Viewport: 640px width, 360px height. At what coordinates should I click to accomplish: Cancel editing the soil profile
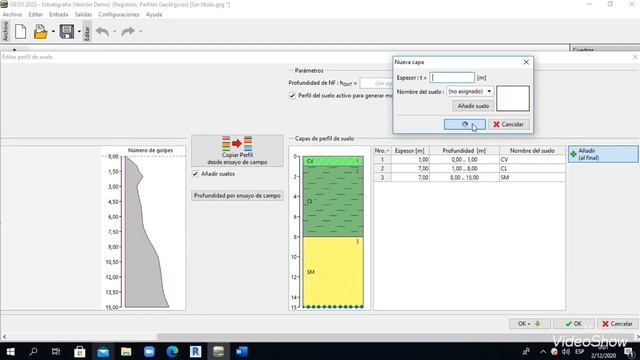pyautogui.click(x=618, y=324)
